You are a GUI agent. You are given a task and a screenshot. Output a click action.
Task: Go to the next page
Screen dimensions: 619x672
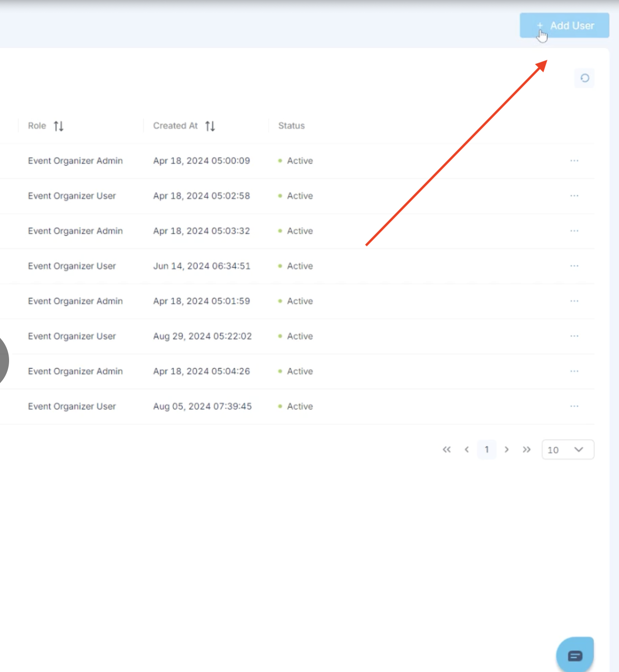click(x=506, y=450)
